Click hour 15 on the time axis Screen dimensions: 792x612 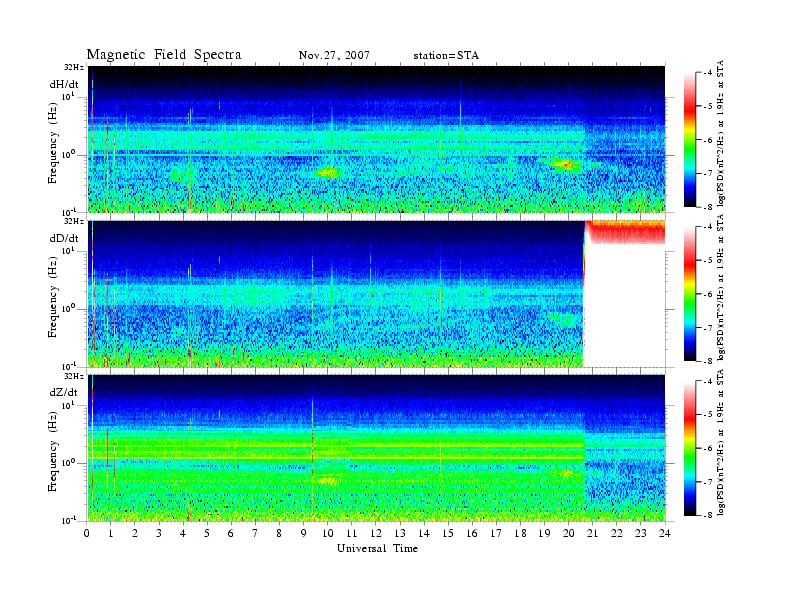[x=448, y=533]
